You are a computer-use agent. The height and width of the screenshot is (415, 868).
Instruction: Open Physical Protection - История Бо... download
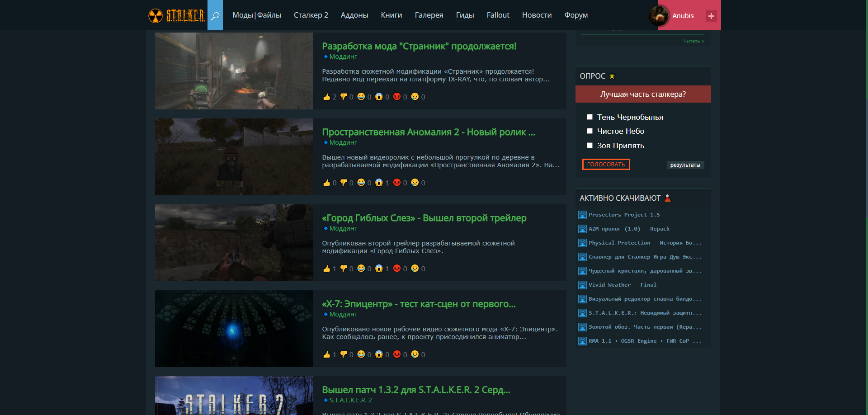point(645,243)
